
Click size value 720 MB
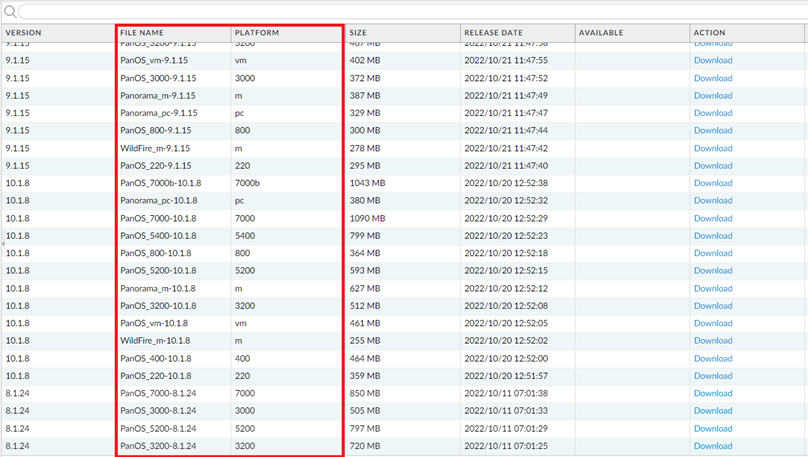pyautogui.click(x=365, y=446)
